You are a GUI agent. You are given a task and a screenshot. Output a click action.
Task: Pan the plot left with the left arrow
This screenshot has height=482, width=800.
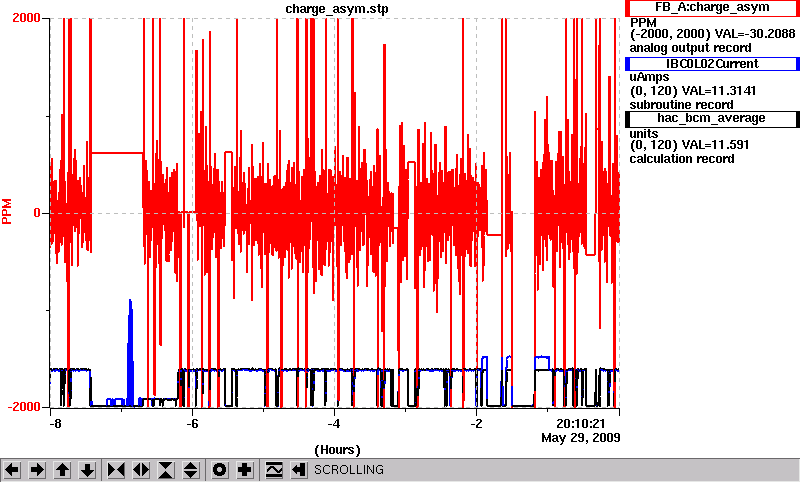tap(12, 469)
